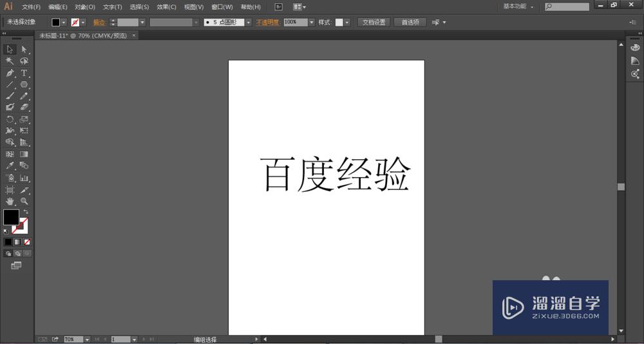
Task: Open graphic style 样式 dropdown
Action: [x=347, y=22]
